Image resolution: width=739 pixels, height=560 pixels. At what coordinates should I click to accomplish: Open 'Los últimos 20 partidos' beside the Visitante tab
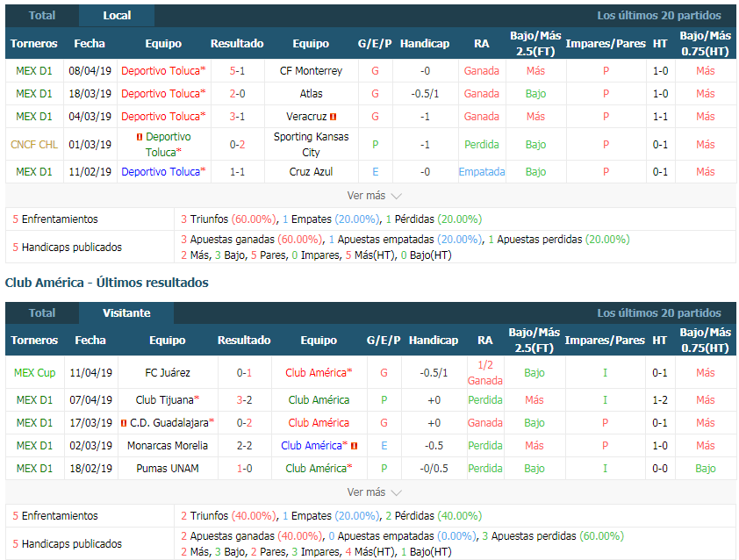click(659, 313)
